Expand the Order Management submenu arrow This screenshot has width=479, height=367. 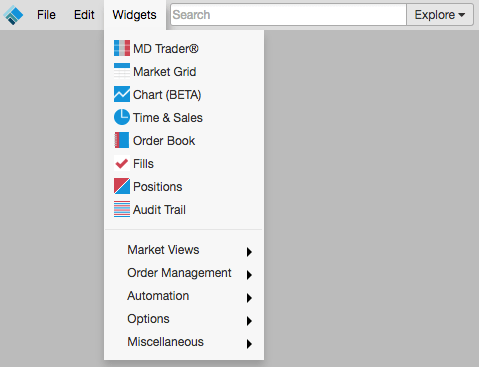(x=249, y=275)
